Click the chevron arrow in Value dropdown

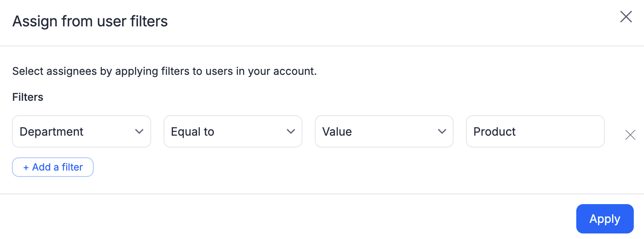442,131
